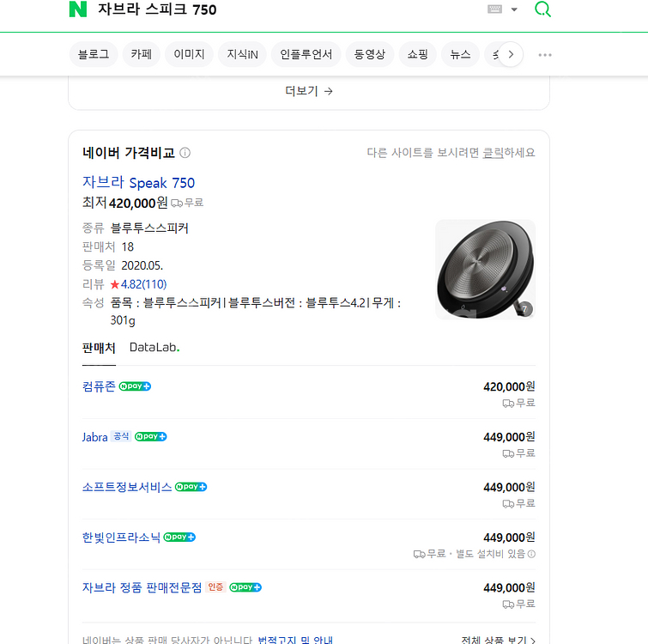The height and width of the screenshot is (644, 648).
Task: Click the Npay+ badge next to Jabra
Action: 151,436
